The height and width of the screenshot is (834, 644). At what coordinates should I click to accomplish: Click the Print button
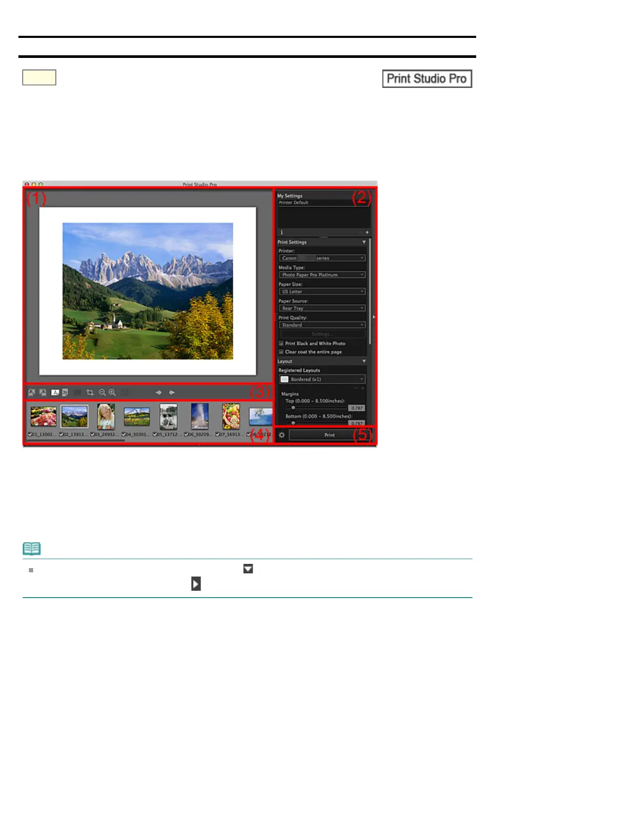pos(329,435)
